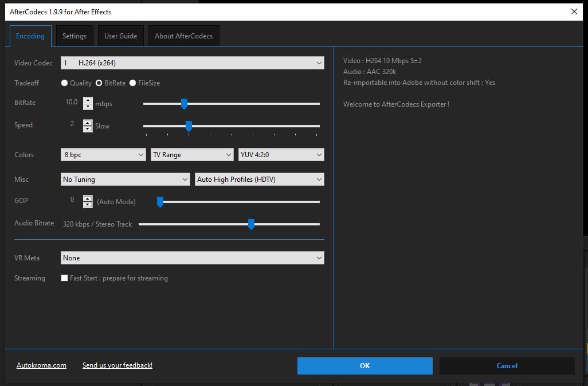Increase BitRate with up stepper arrow

click(88, 100)
